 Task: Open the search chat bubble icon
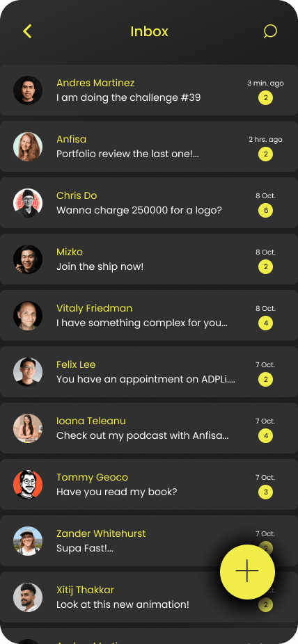click(x=270, y=31)
